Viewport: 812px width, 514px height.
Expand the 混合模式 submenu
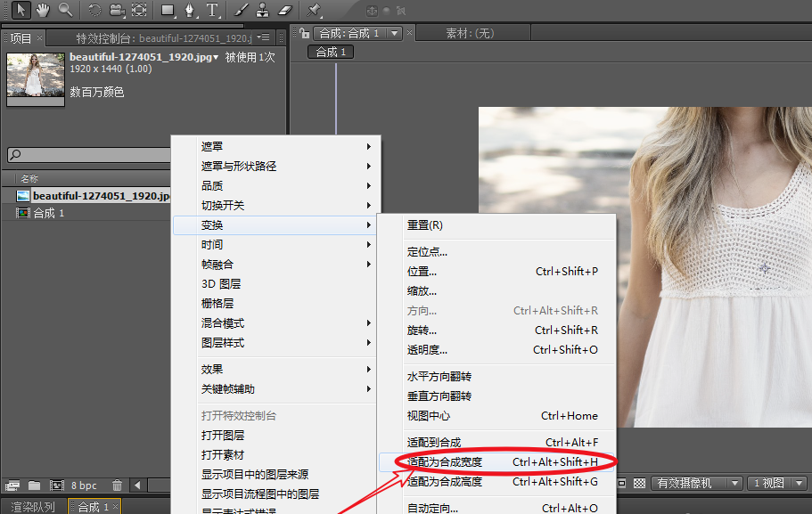coord(276,323)
